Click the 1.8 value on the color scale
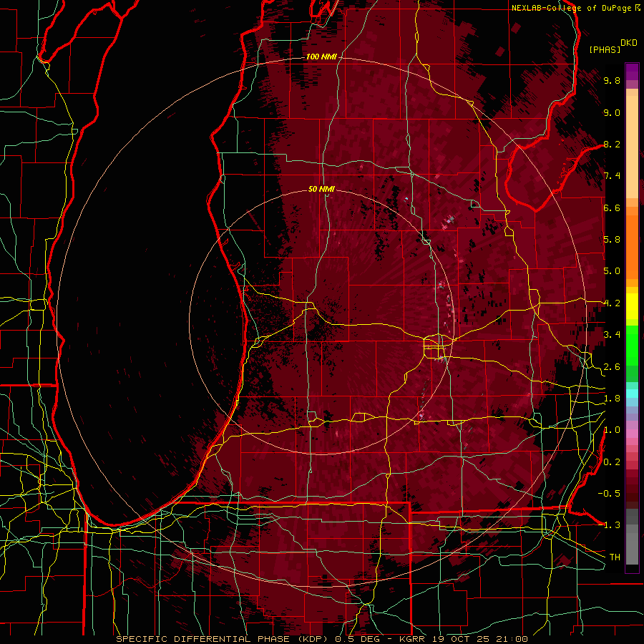Image resolution: width=644 pixels, height=644 pixels. [x=612, y=399]
